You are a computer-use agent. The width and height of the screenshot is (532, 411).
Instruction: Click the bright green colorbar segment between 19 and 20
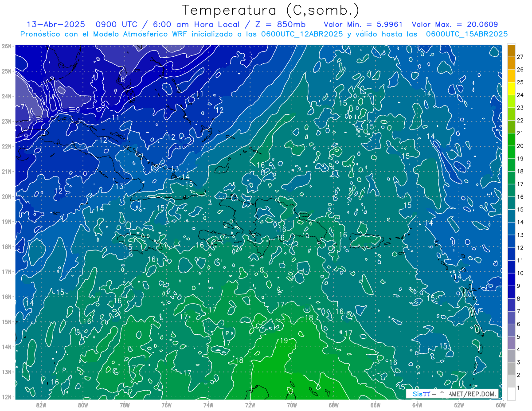[511, 152]
